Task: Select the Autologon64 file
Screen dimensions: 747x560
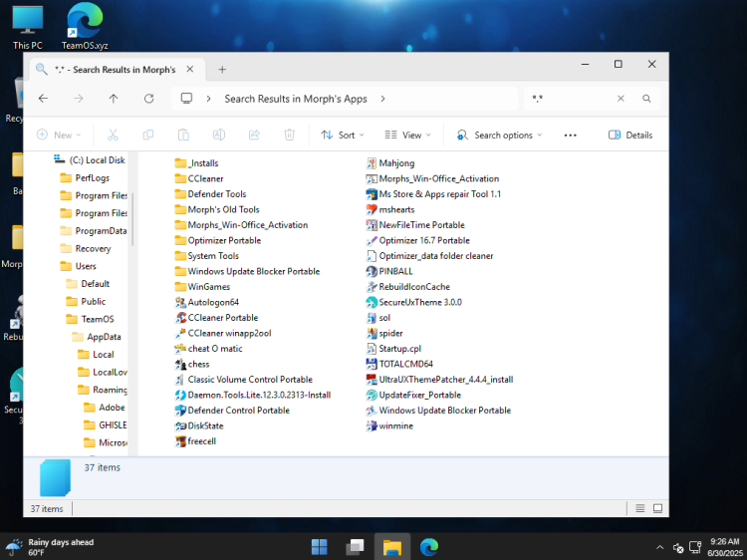Action: click(x=207, y=302)
